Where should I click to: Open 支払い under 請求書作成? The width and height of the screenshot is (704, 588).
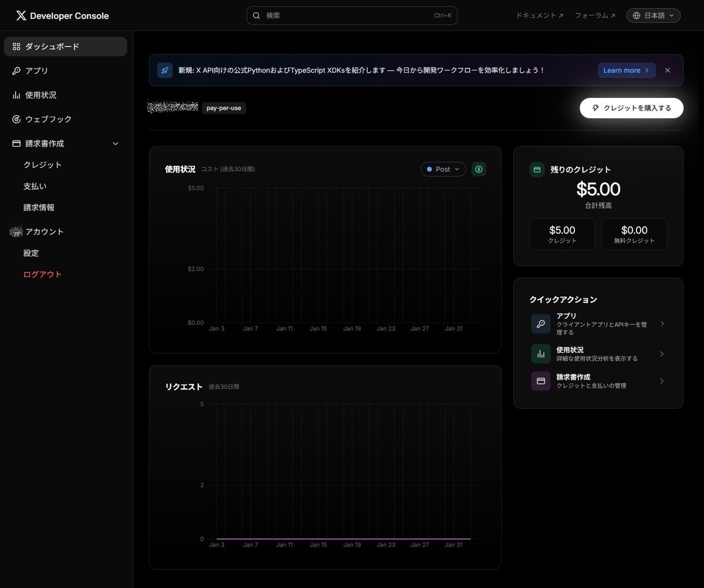coord(35,186)
